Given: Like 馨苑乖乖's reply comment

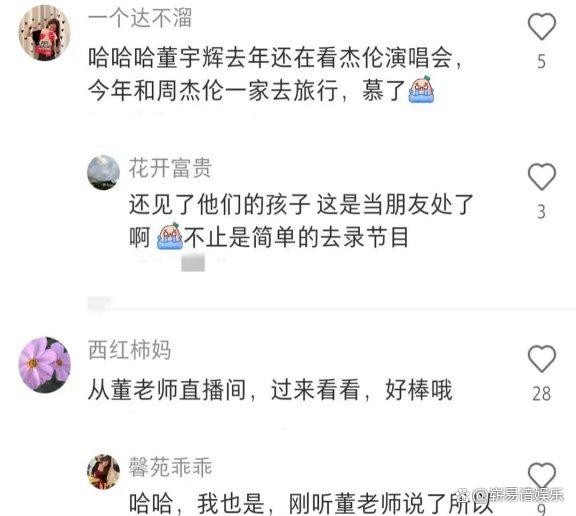Looking at the screenshot, I should (541, 475).
